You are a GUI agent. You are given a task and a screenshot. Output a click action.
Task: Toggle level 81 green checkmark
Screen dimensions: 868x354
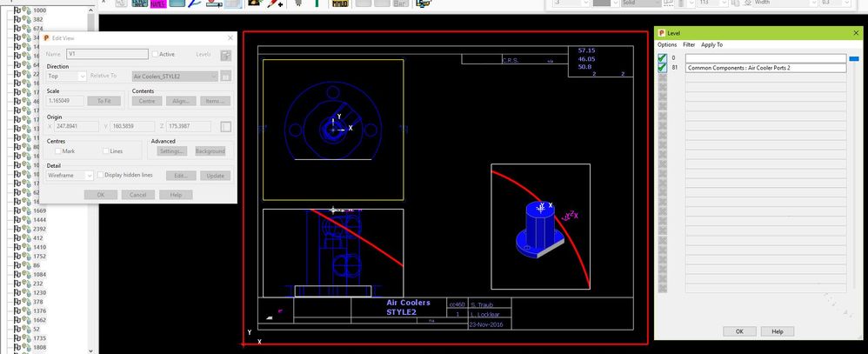[662, 68]
